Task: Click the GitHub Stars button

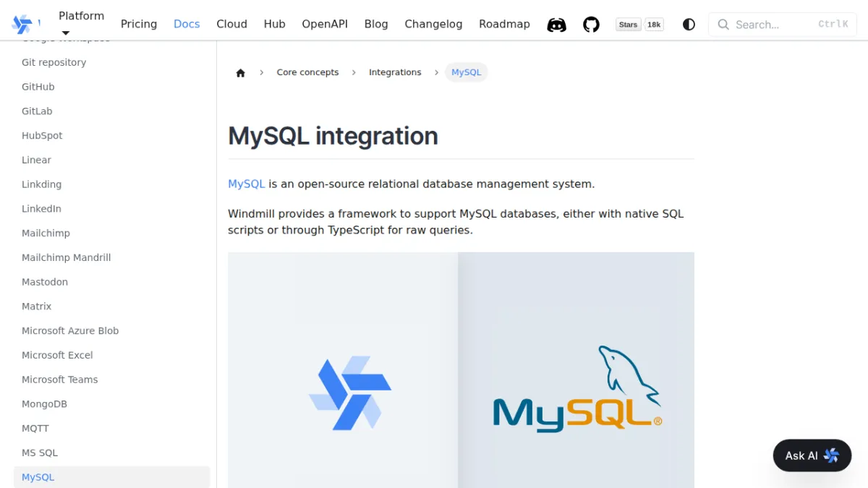Action: (x=629, y=25)
